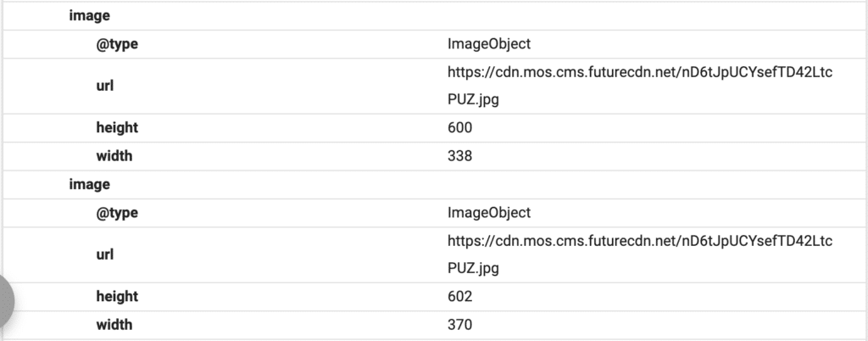Click PUZ.jpg on the first URL's second line
This screenshot has width=868, height=341.
pos(473,100)
